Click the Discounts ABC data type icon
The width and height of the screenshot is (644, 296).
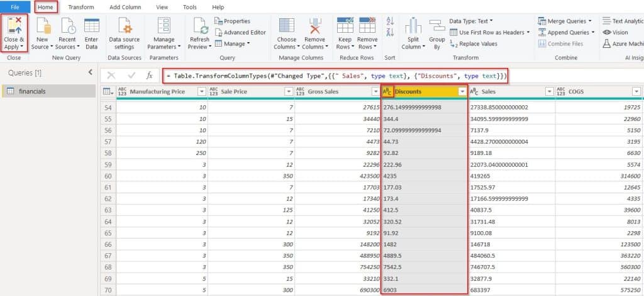click(x=387, y=92)
